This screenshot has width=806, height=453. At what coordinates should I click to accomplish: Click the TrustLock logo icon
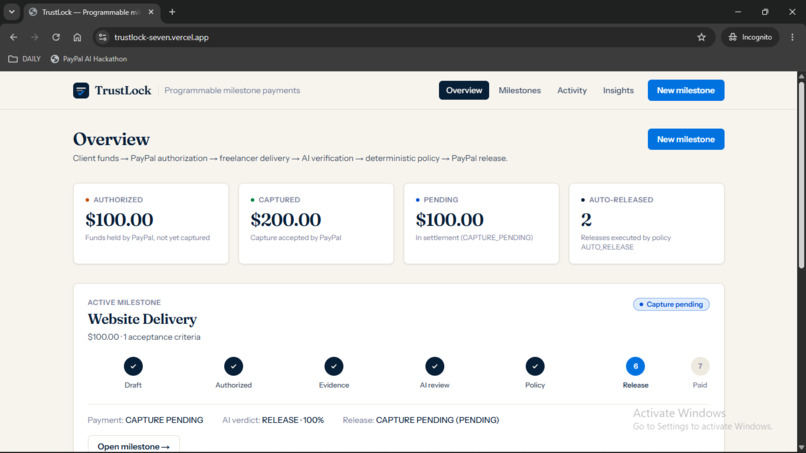point(81,90)
